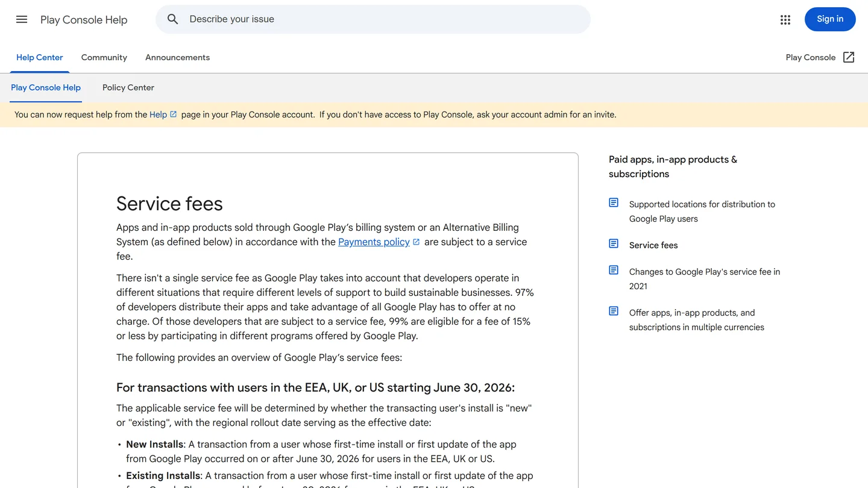Open the hamburger main menu
The image size is (868, 488).
point(22,19)
